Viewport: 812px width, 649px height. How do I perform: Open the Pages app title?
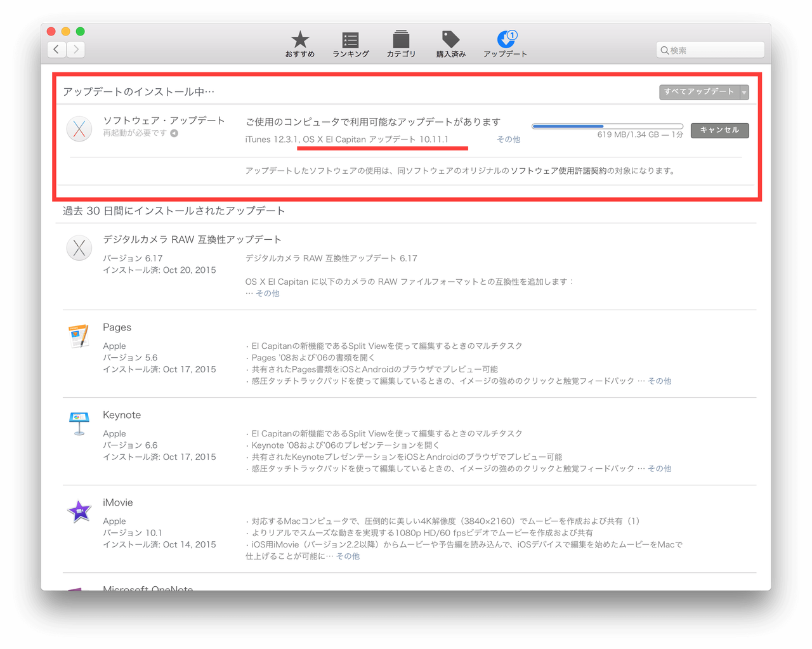[x=117, y=327]
